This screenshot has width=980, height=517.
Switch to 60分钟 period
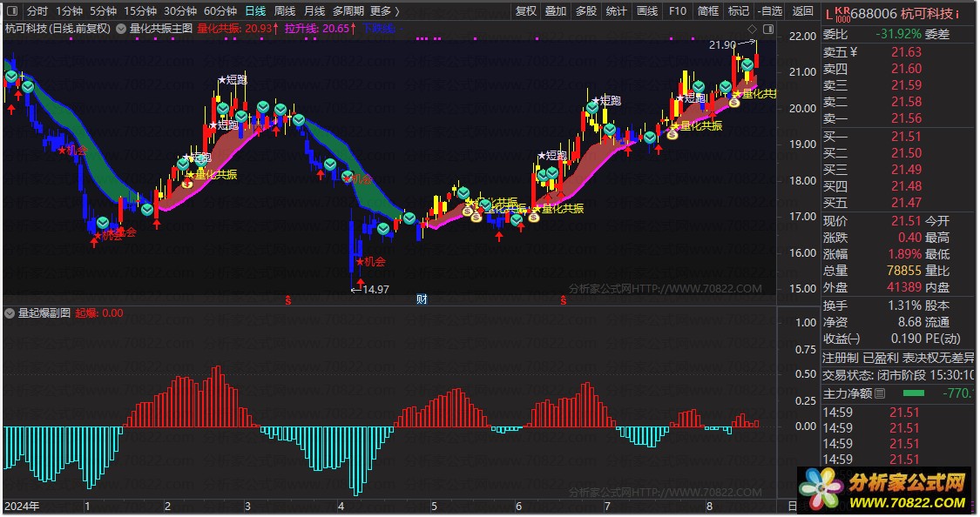pyautogui.click(x=220, y=10)
